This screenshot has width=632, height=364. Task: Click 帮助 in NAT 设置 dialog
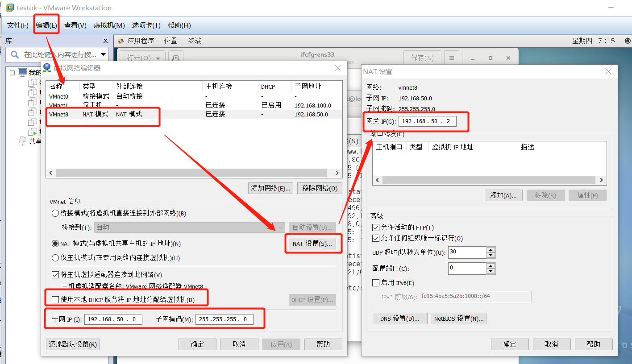(594, 344)
